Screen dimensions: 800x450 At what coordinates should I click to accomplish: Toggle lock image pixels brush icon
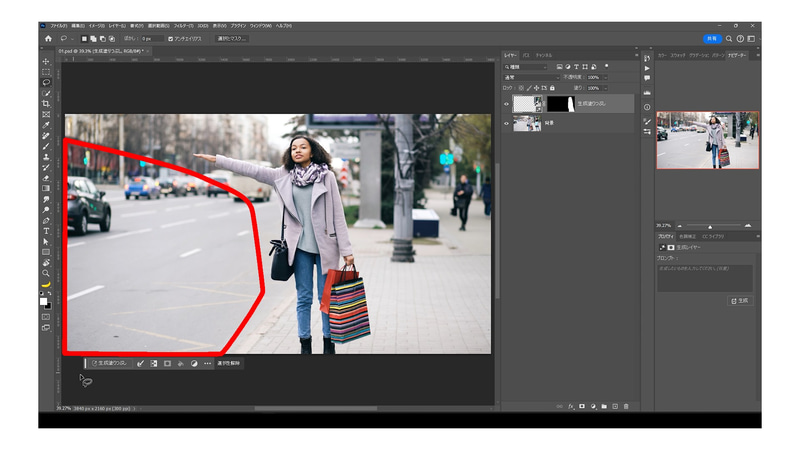529,88
